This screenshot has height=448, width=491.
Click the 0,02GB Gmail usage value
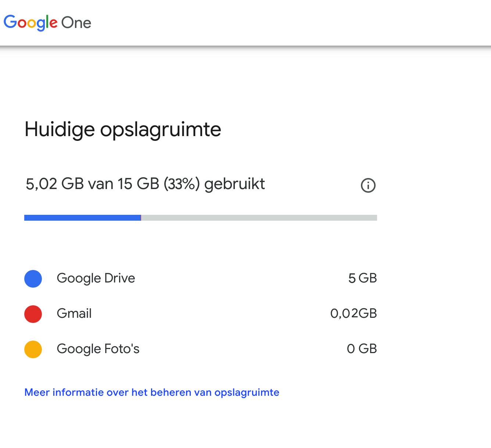(354, 313)
